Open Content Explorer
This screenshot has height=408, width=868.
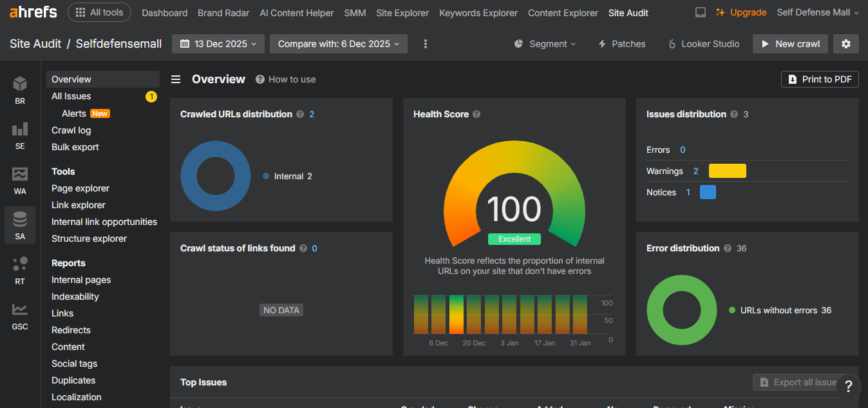[563, 13]
